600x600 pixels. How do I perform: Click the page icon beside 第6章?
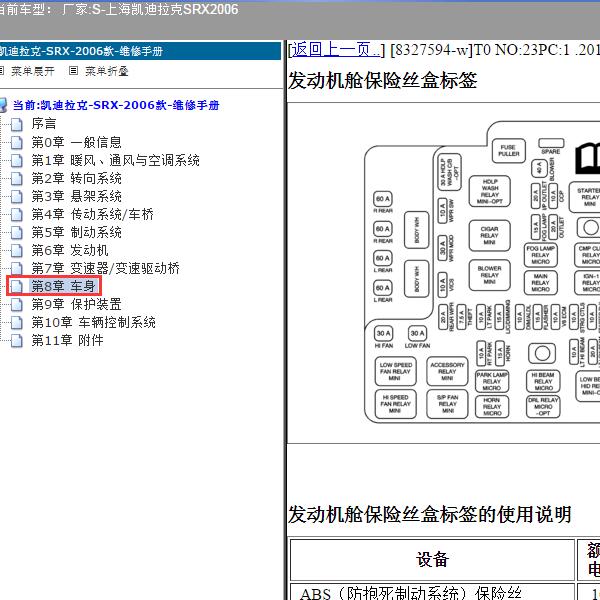16,250
